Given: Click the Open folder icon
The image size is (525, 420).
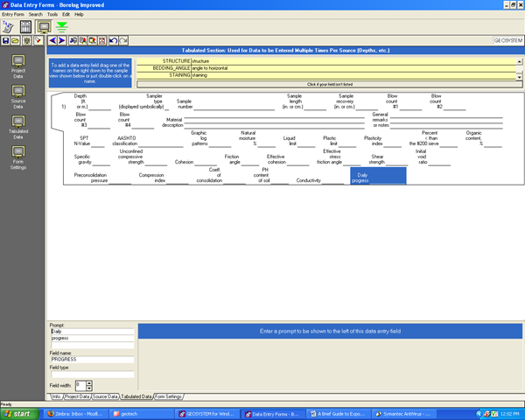Looking at the screenshot, I should click(15, 40).
